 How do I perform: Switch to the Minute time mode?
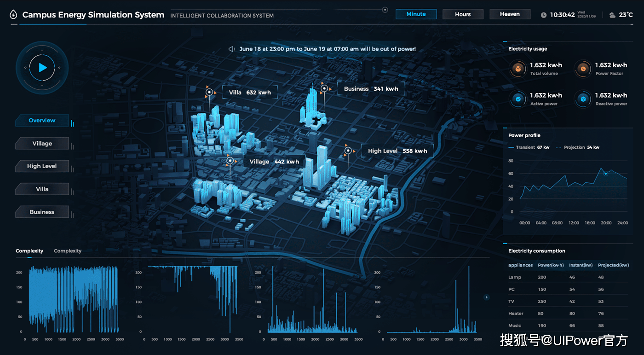pos(416,14)
